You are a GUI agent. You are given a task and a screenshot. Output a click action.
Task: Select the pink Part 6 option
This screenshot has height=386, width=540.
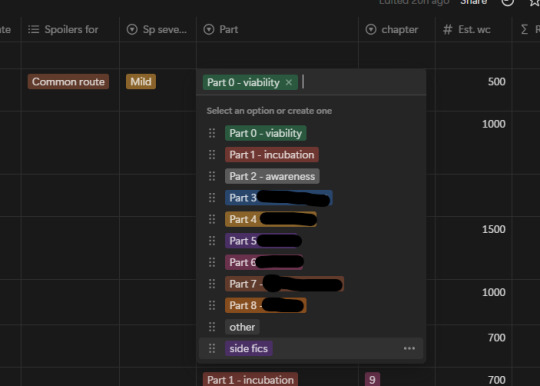(264, 262)
